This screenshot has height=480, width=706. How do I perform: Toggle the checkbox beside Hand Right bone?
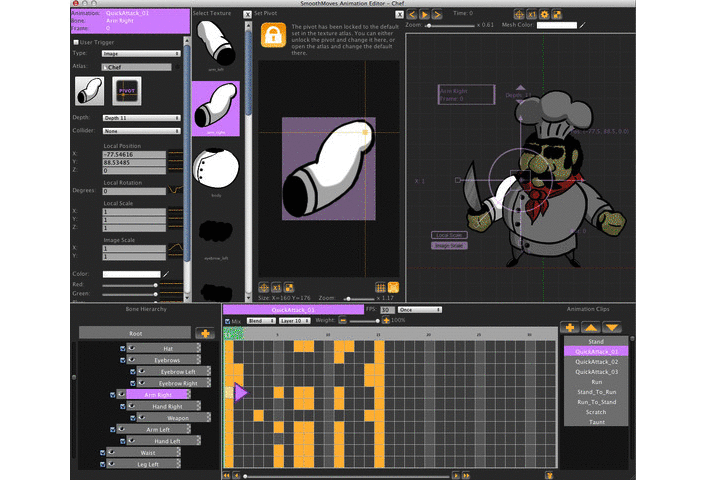pyautogui.click(x=122, y=406)
